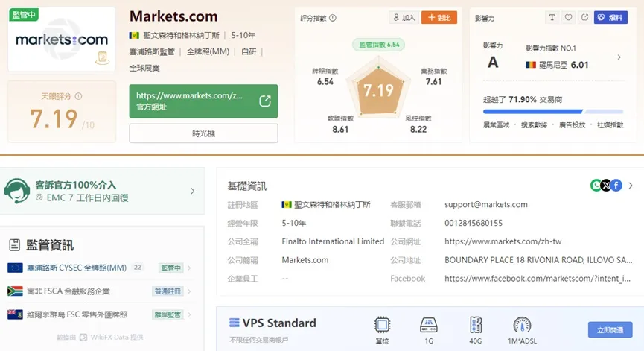Click the EU flag icon for CYSEC
The width and height of the screenshot is (644, 351).
click(15, 268)
